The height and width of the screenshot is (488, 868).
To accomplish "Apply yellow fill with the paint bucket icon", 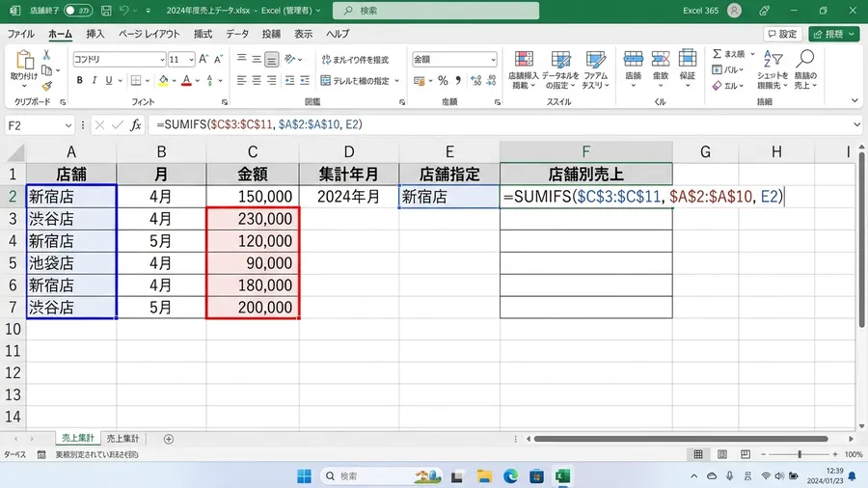I will click(x=163, y=81).
